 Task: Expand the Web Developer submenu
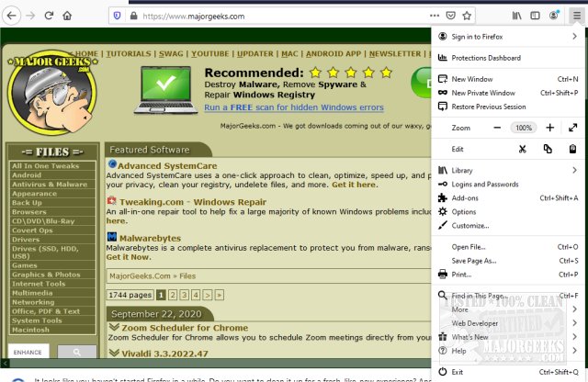[x=574, y=322]
